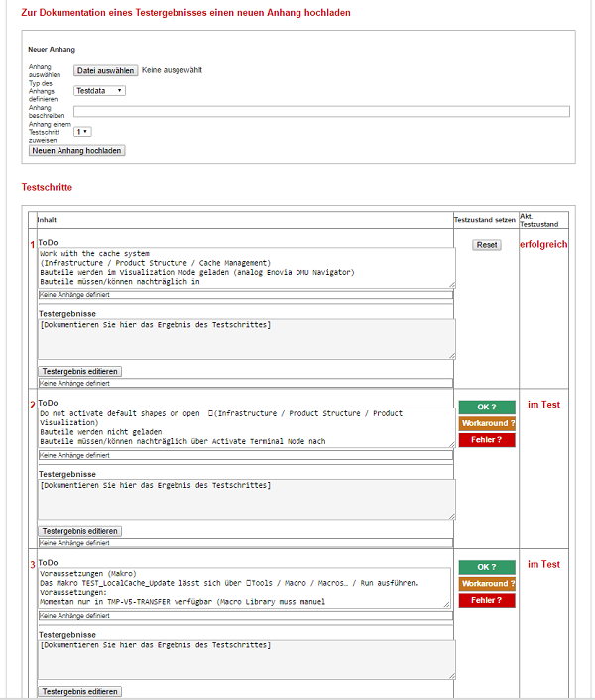Click the 'Testergebnisse' label in step 2

(67, 474)
